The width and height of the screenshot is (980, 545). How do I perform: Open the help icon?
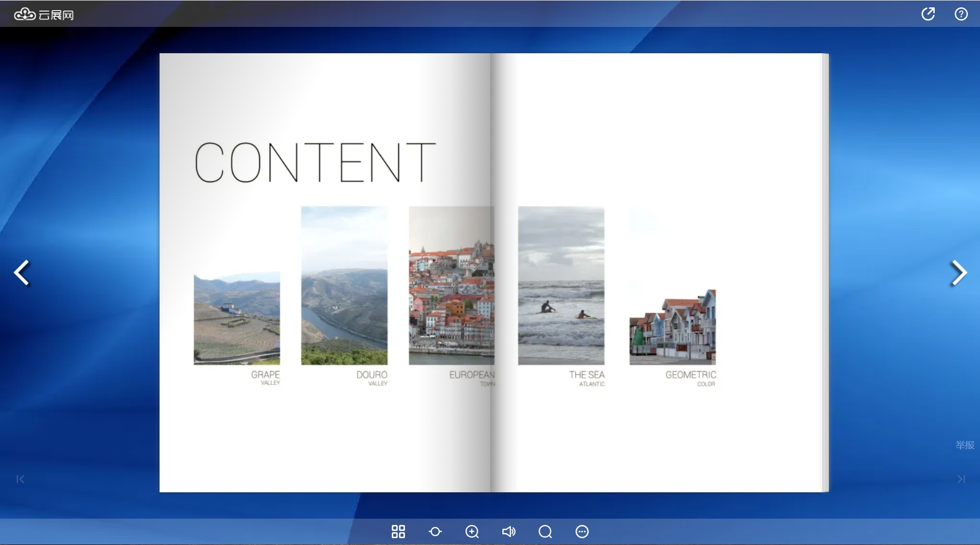coord(961,14)
